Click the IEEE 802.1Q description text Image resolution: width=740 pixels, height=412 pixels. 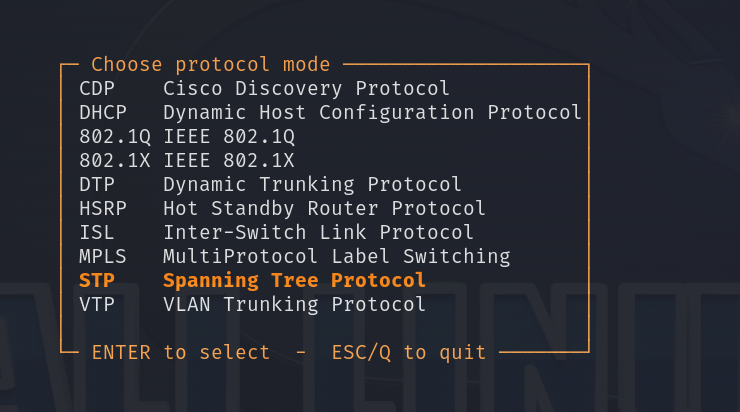229,137
